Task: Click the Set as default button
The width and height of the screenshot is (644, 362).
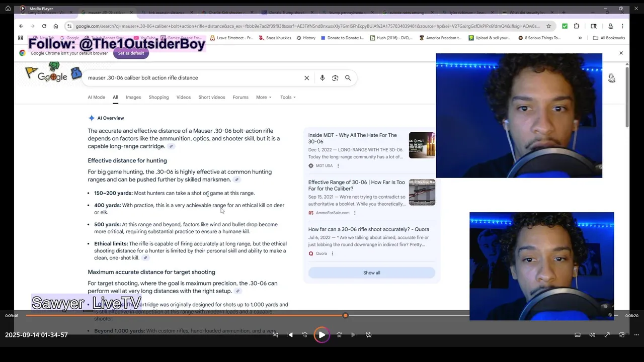Action: (131, 53)
